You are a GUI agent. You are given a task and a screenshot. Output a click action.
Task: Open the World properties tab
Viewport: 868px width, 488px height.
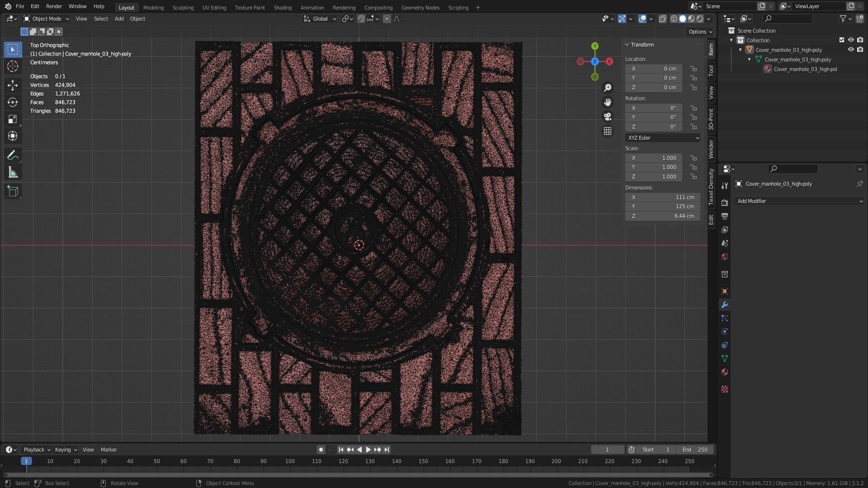[725, 257]
